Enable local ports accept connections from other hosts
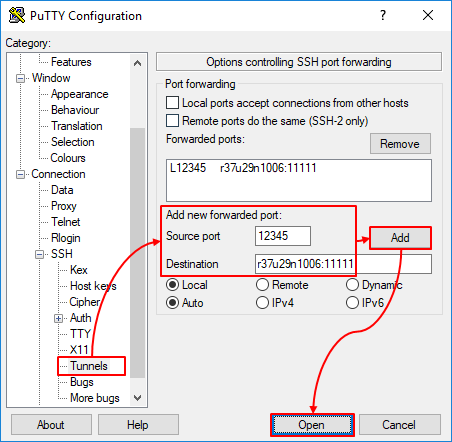 click(172, 103)
